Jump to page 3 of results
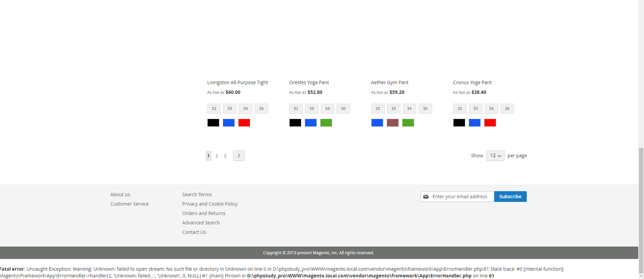Screen dimensions: 644x279 point(225,156)
